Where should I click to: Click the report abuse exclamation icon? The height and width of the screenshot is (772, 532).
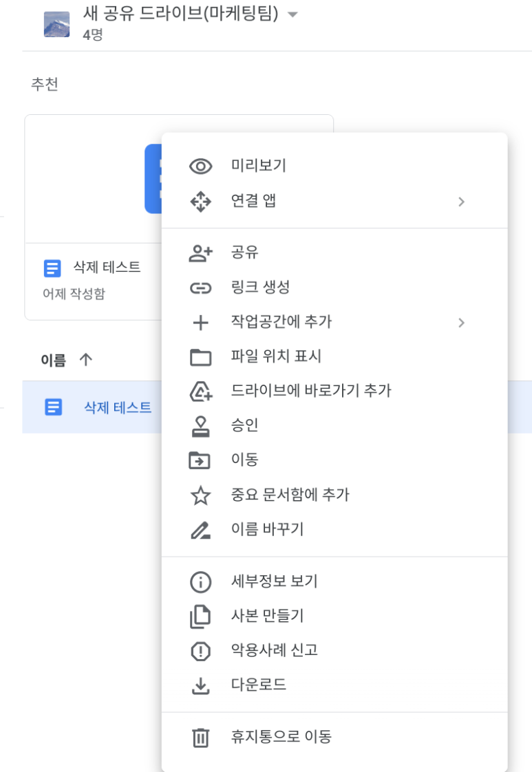[200, 652]
